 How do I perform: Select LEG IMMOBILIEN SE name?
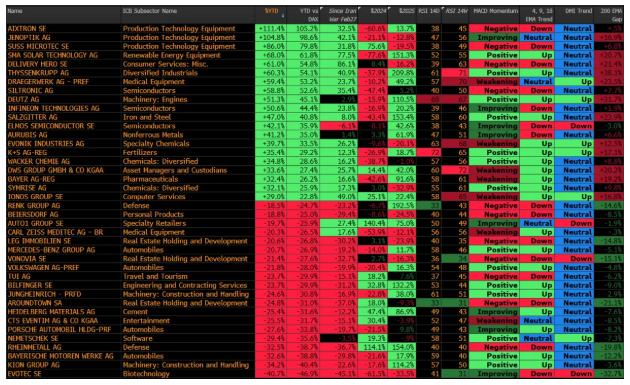[x=39, y=241]
